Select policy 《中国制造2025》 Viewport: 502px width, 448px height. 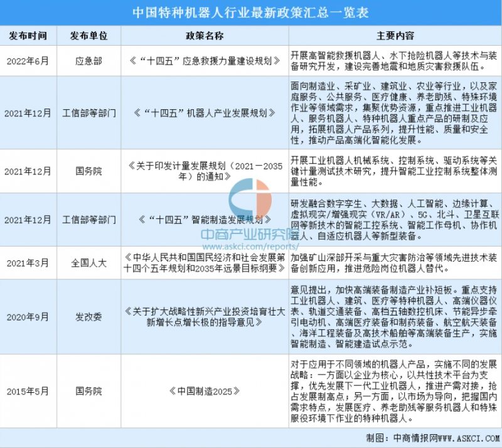point(205,391)
